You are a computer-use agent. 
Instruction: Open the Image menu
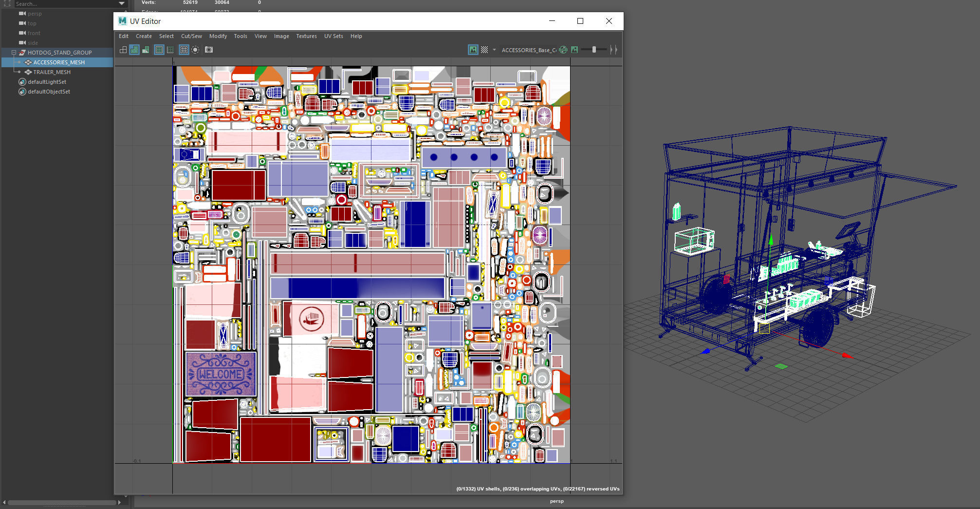point(281,36)
